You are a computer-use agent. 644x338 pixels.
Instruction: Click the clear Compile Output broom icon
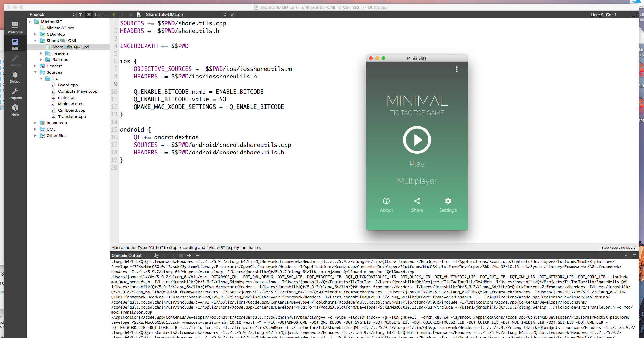(x=156, y=255)
